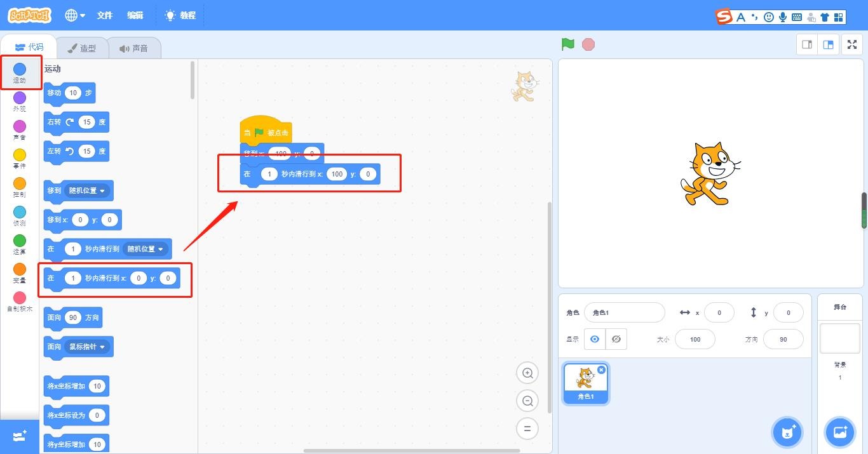868x454 pixels.
Task: Hide the sprite using crossed-eye icon
Action: [616, 339]
